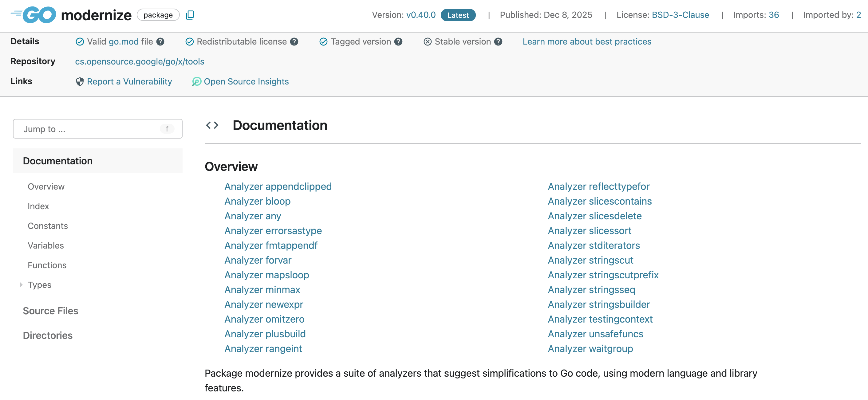Screen dimensions: 868x400
Task: Copy the package path with the copy icon
Action: tap(190, 15)
